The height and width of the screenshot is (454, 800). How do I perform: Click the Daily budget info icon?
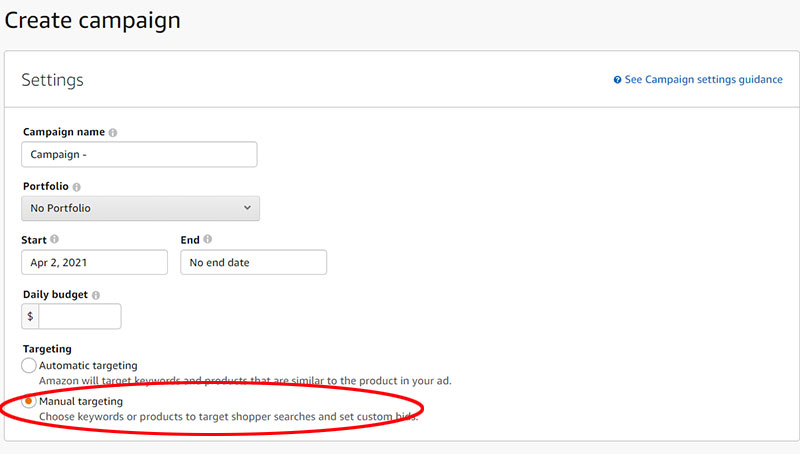(x=96, y=295)
